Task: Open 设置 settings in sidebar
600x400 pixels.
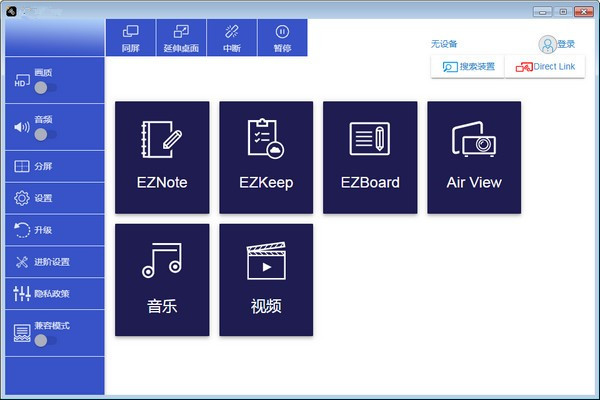Action: tap(54, 198)
